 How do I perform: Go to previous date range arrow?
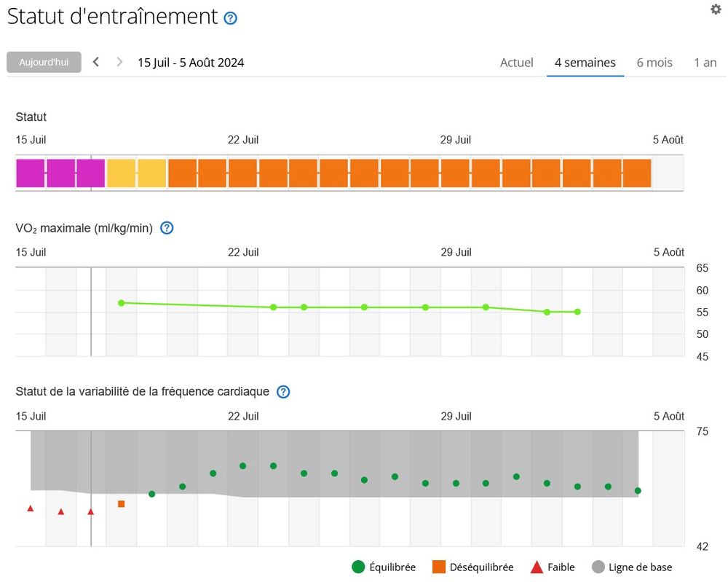[96, 62]
